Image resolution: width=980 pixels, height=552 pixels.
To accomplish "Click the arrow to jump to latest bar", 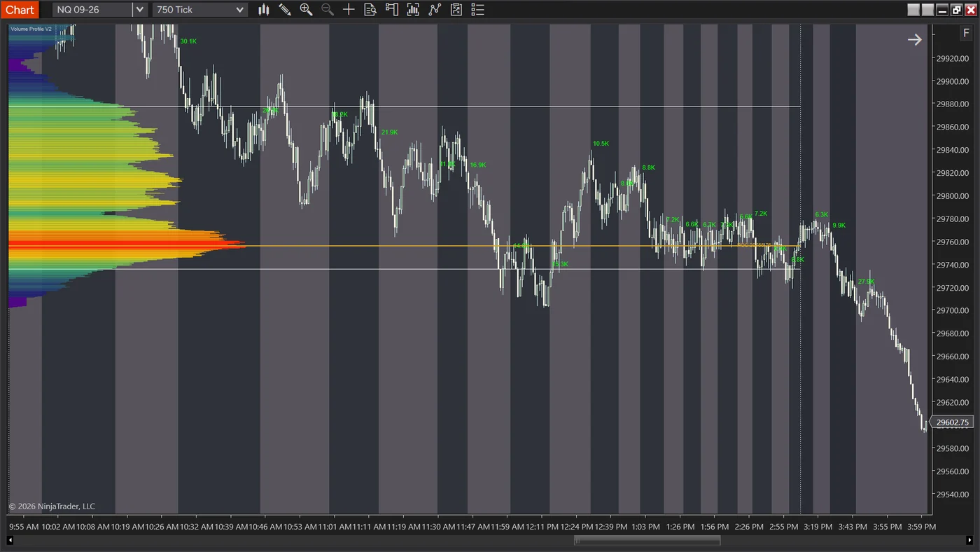I will [915, 40].
